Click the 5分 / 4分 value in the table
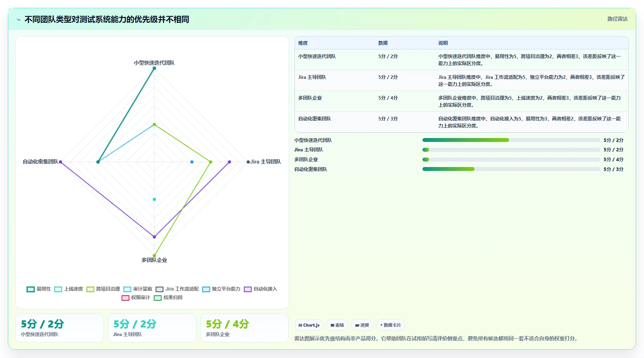Viewport: 644px width, 358px height. coord(388,98)
